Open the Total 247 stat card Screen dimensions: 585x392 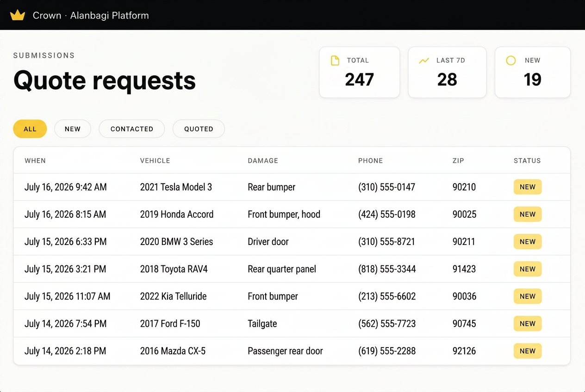pos(360,72)
